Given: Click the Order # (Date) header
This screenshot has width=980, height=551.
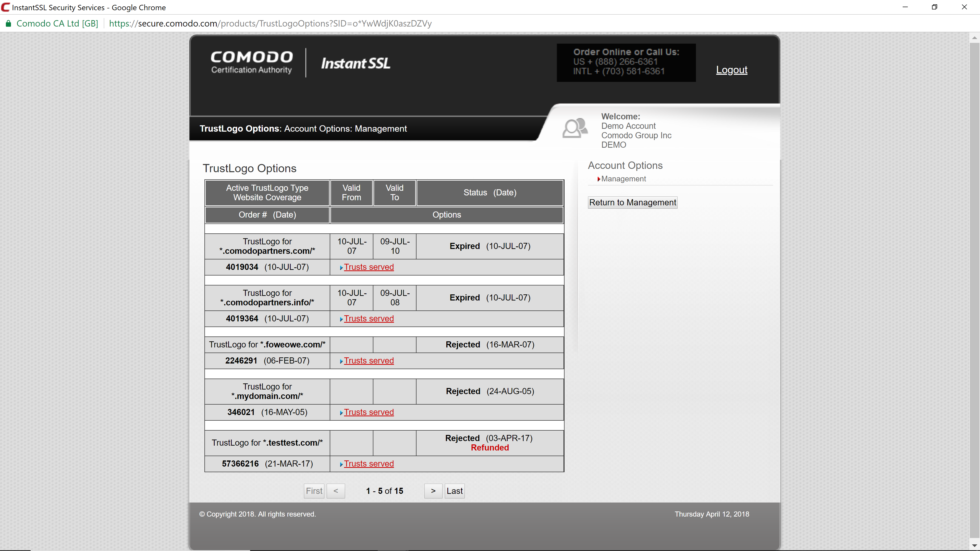Looking at the screenshot, I should [x=267, y=215].
